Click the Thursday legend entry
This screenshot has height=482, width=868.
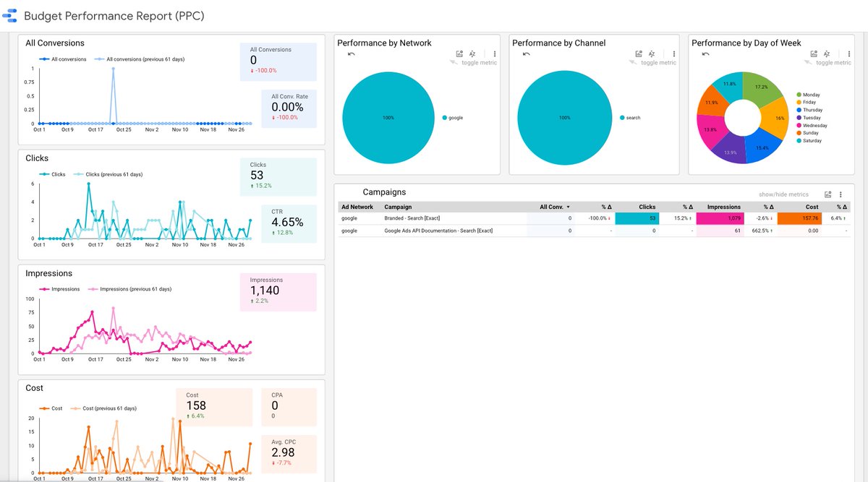(x=809, y=110)
